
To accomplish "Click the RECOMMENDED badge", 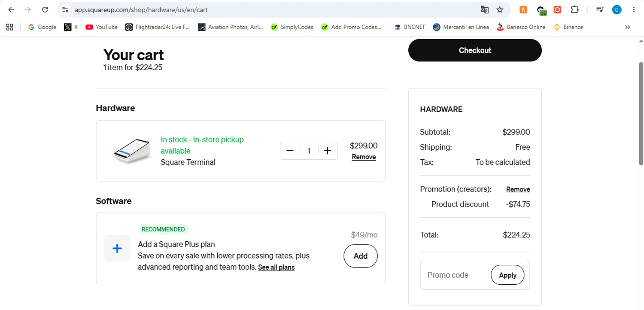I will click(x=163, y=229).
